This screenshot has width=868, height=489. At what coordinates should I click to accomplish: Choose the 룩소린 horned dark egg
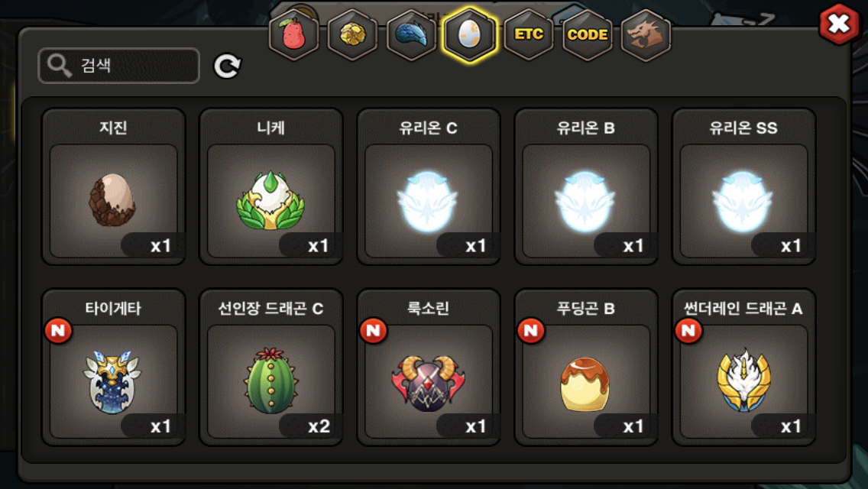[429, 368]
